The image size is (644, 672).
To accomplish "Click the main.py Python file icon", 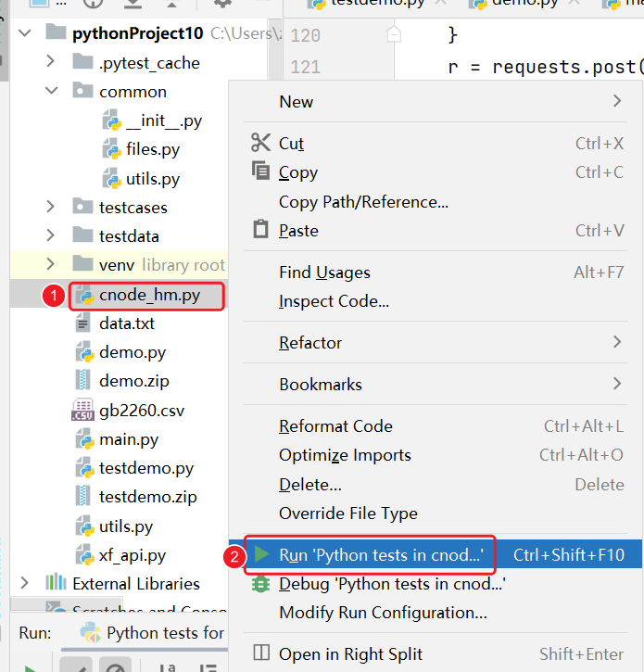I will coord(84,438).
